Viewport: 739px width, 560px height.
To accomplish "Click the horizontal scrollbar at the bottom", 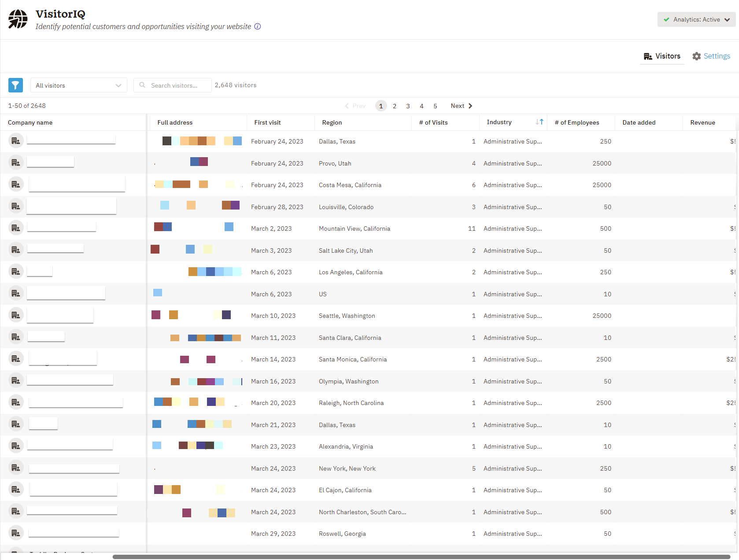I will (421, 557).
